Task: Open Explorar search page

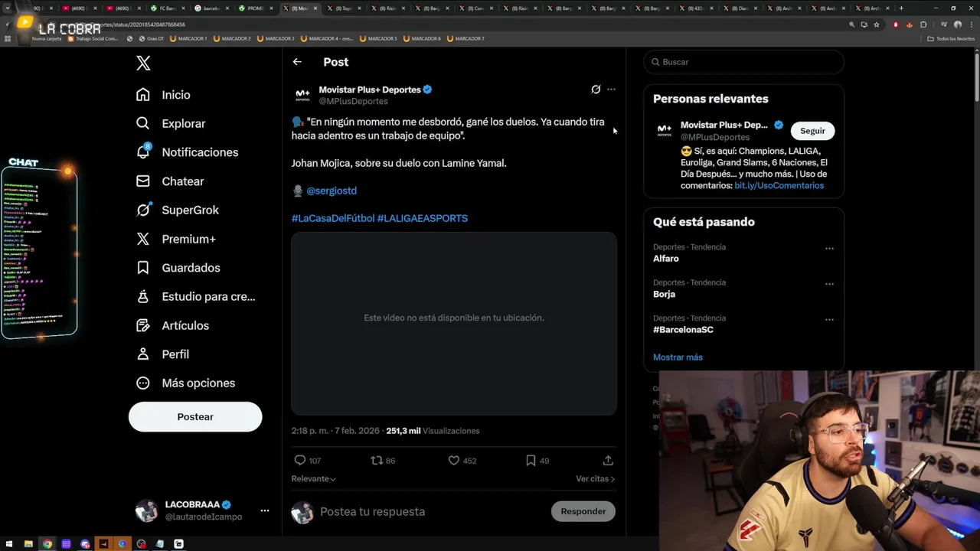Action: (x=170, y=123)
